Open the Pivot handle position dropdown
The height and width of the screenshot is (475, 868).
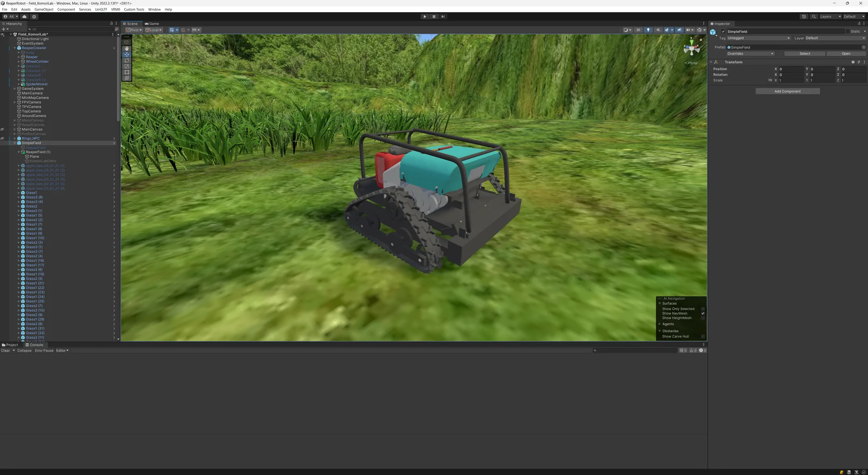click(x=134, y=30)
